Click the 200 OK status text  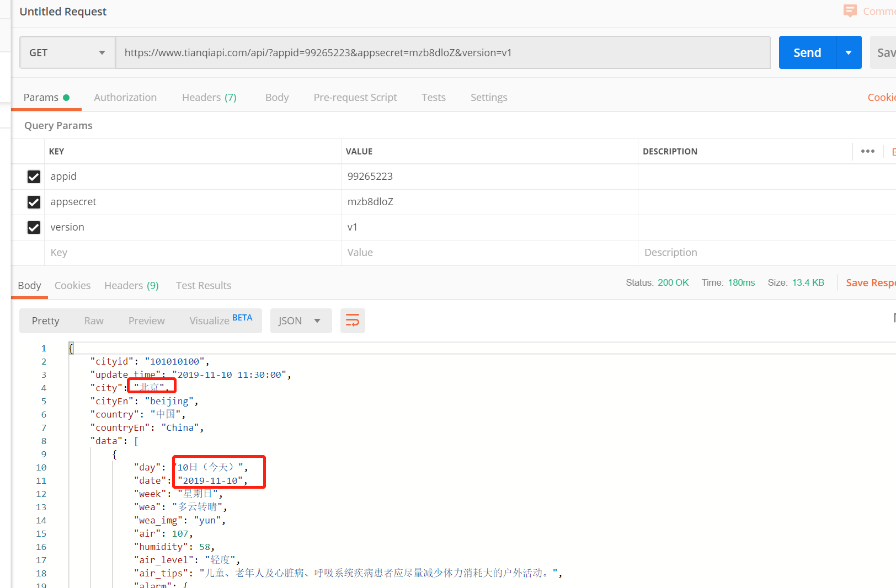point(673,282)
